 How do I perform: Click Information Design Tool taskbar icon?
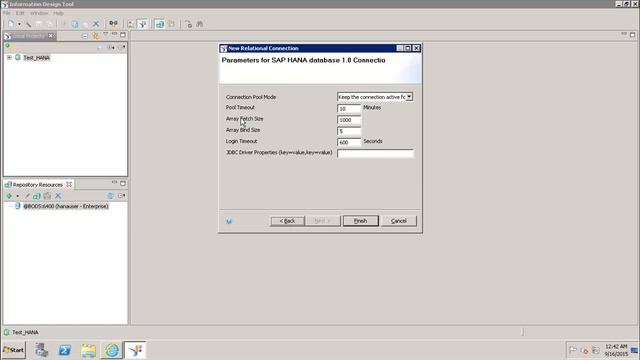point(135,350)
